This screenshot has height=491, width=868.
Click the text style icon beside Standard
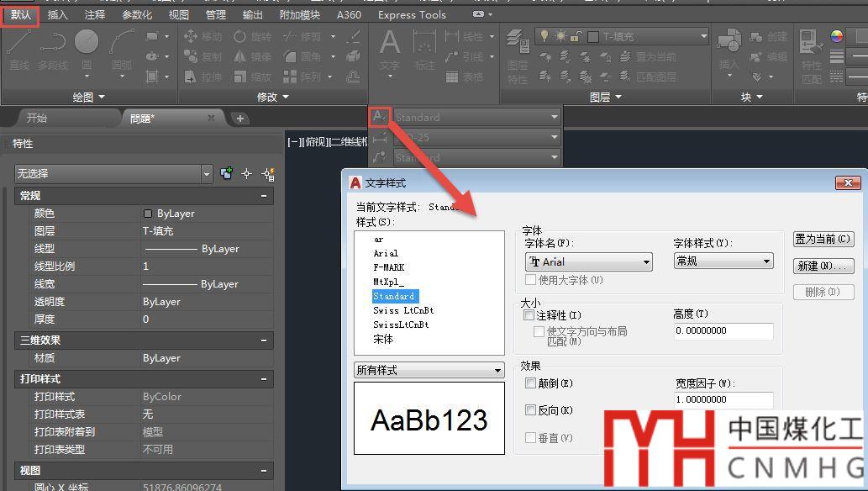pos(380,117)
